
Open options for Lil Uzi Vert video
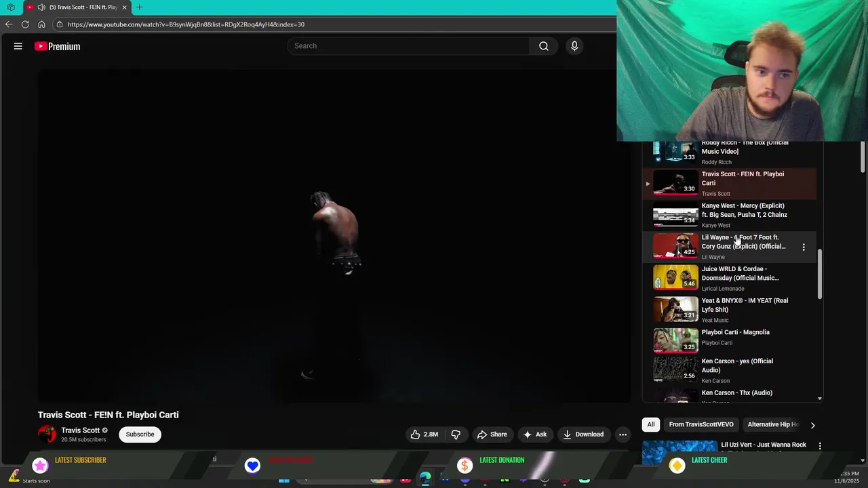click(x=820, y=446)
